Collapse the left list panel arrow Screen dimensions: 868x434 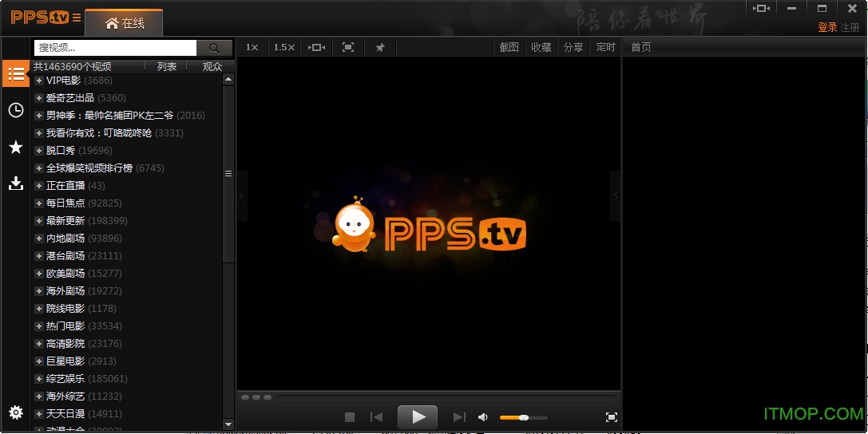[242, 195]
